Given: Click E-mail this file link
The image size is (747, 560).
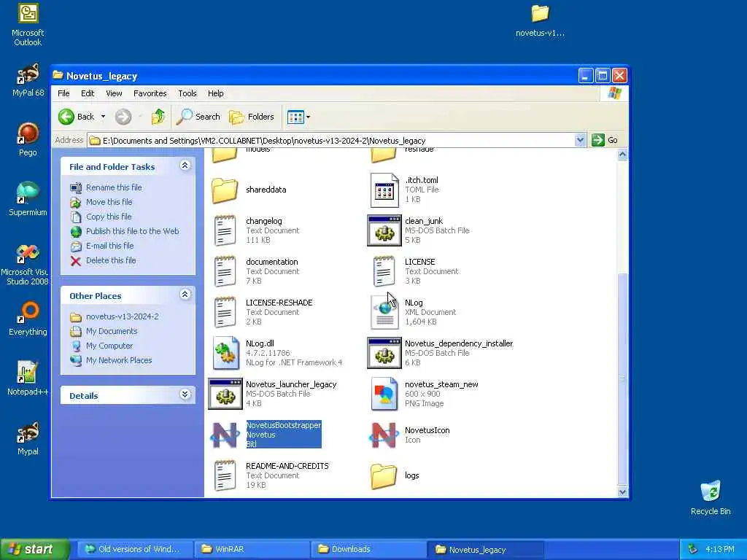Looking at the screenshot, I should point(109,246).
